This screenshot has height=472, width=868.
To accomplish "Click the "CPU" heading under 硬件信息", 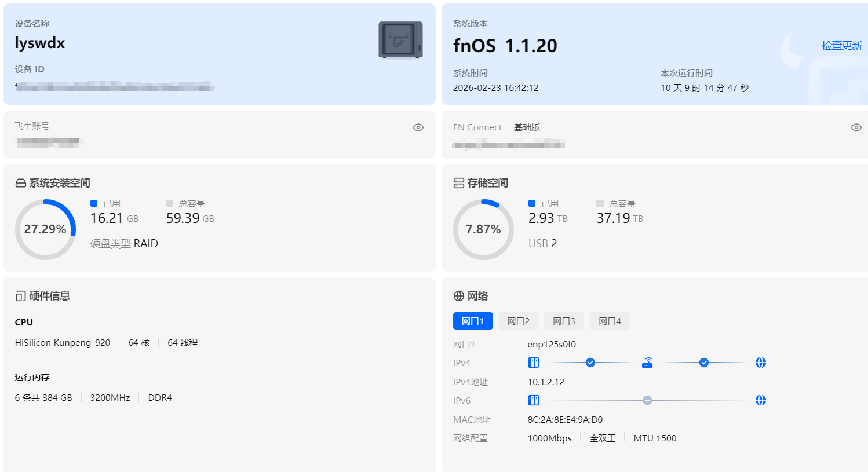I will pos(24,323).
